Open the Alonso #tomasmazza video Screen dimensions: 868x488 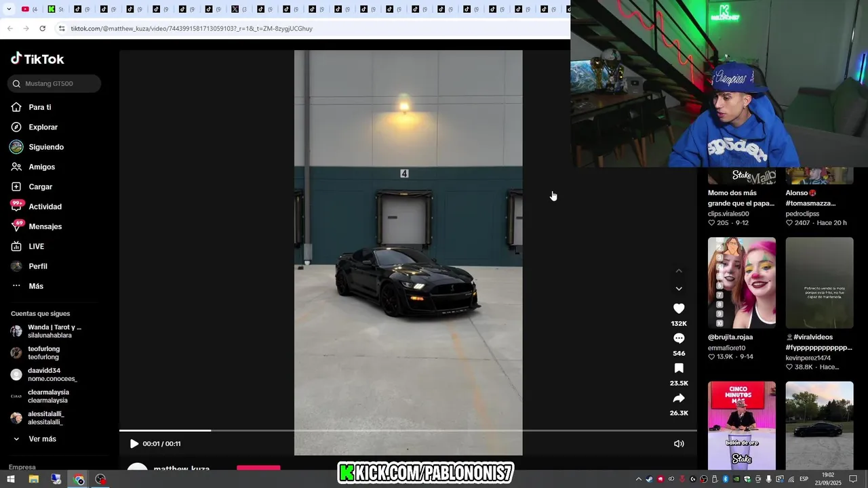tap(811, 198)
